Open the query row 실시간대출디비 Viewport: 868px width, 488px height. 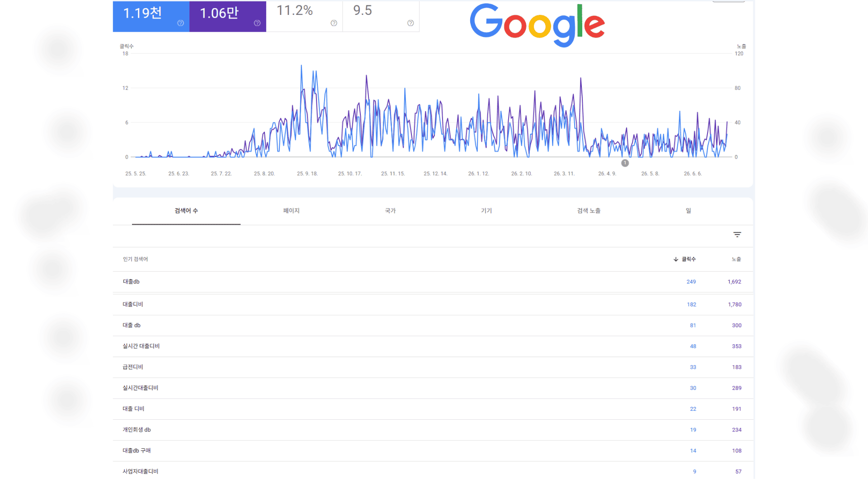point(433,388)
